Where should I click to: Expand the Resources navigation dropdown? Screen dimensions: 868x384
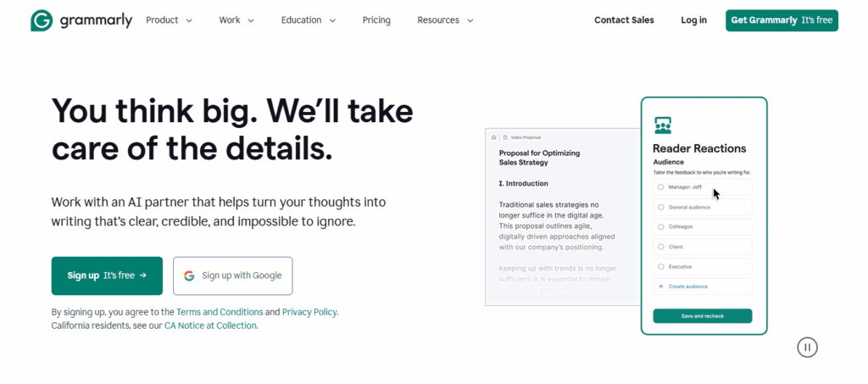[445, 20]
